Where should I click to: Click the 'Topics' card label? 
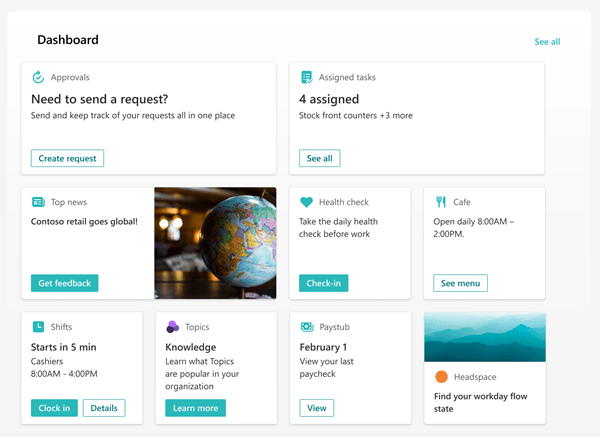pos(197,327)
